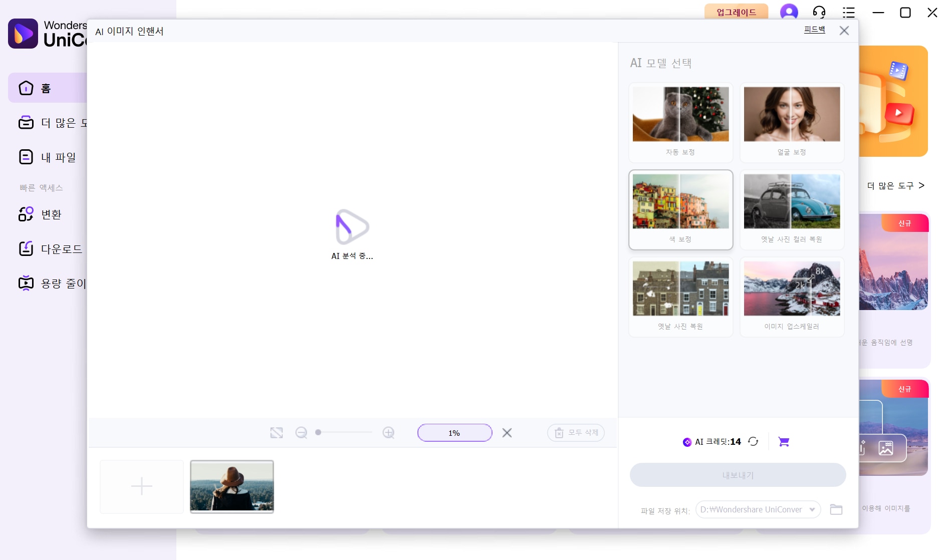Click the fit-to-screen icon in toolbar

pos(277,433)
